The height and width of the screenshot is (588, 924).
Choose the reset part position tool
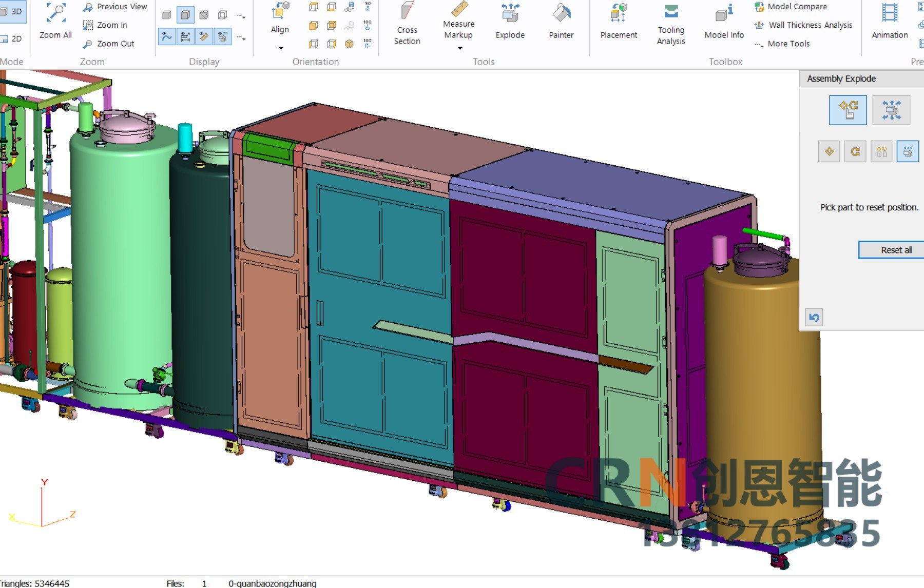(908, 151)
